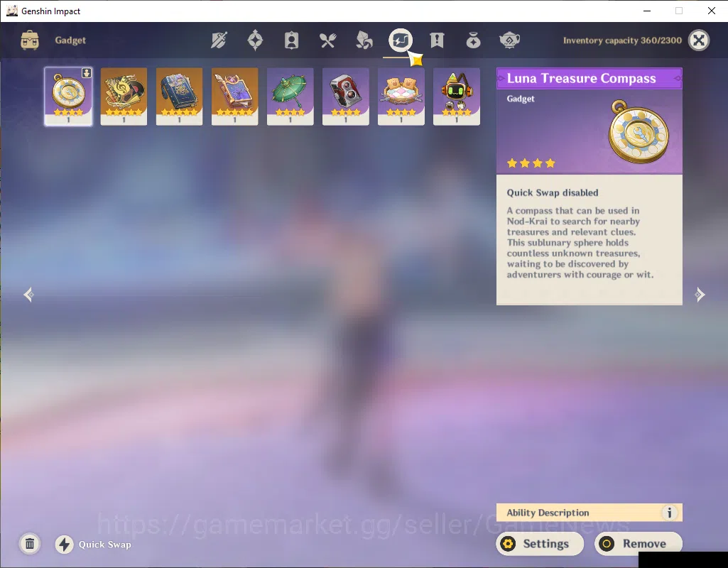Open the Precious Items tab
The width and height of the screenshot is (728, 568).
pyautogui.click(x=473, y=40)
